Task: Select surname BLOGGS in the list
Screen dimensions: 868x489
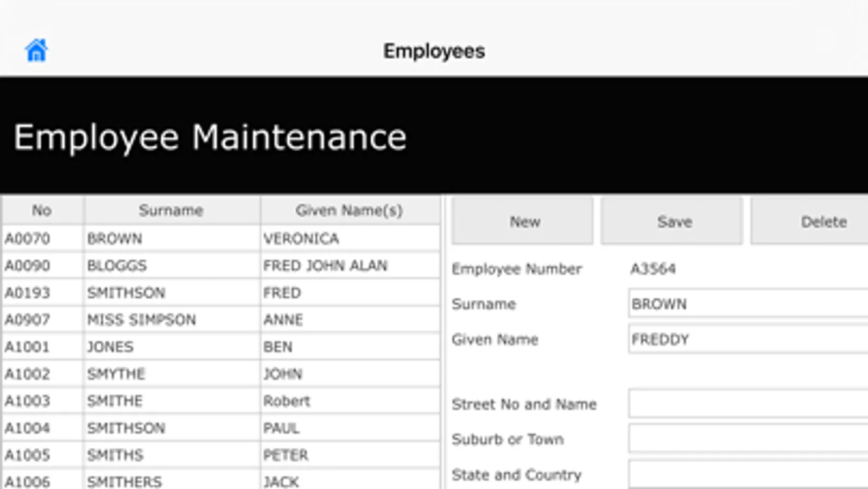Action: (117, 265)
